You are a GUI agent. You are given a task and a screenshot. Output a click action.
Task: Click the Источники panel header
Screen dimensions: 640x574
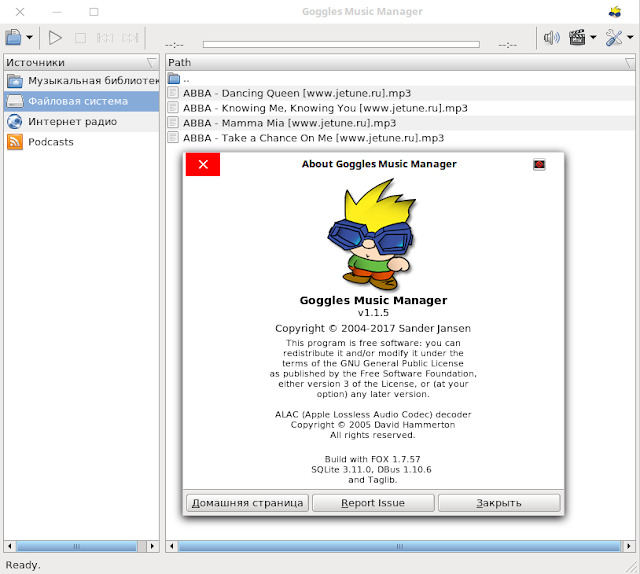click(x=81, y=62)
